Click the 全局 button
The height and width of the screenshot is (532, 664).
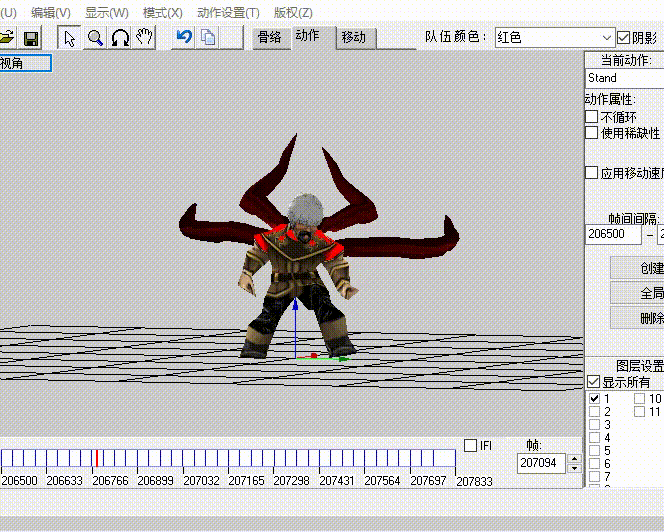(637, 293)
